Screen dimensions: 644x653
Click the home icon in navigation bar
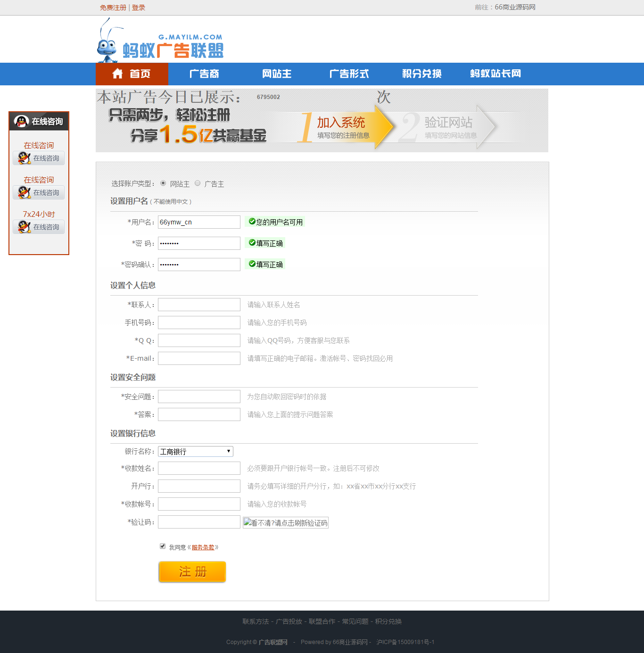click(117, 74)
